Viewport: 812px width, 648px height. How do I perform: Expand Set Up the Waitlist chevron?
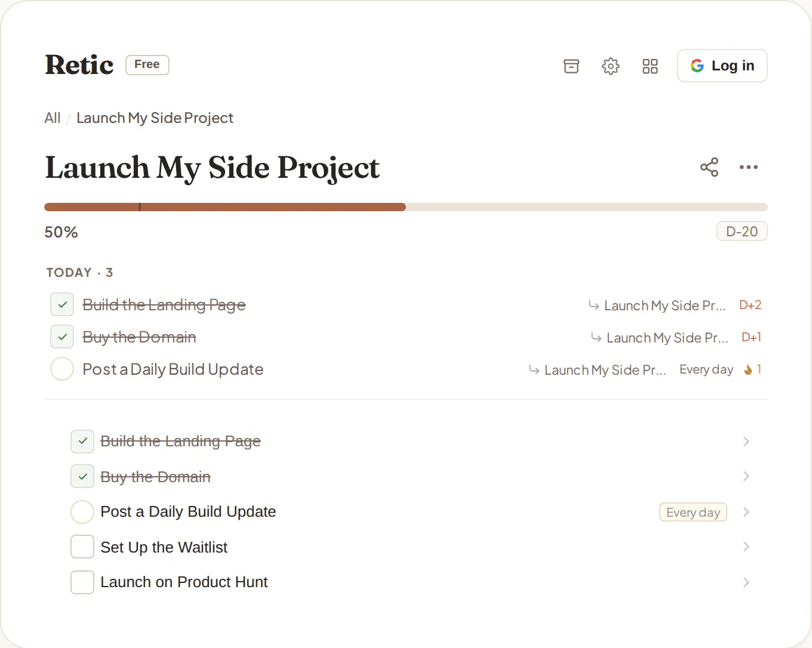[x=746, y=547]
